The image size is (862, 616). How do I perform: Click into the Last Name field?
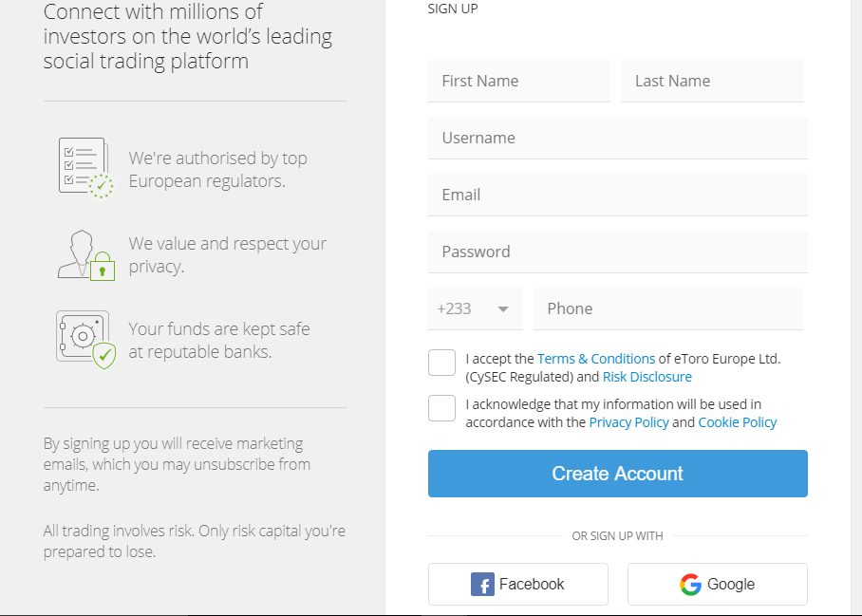click(x=712, y=82)
